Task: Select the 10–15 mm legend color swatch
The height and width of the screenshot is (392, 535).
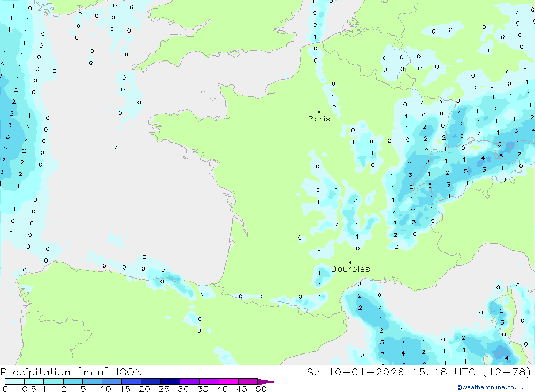Action: click(x=112, y=381)
